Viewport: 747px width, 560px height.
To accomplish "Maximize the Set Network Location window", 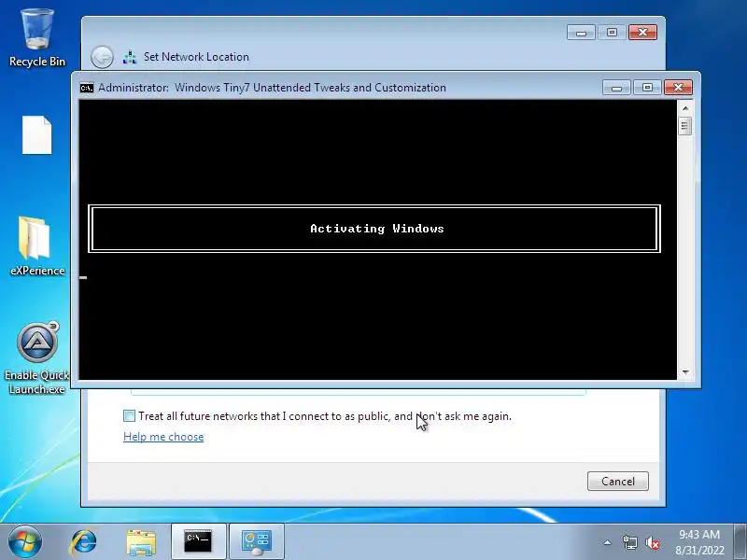I will coord(612,33).
